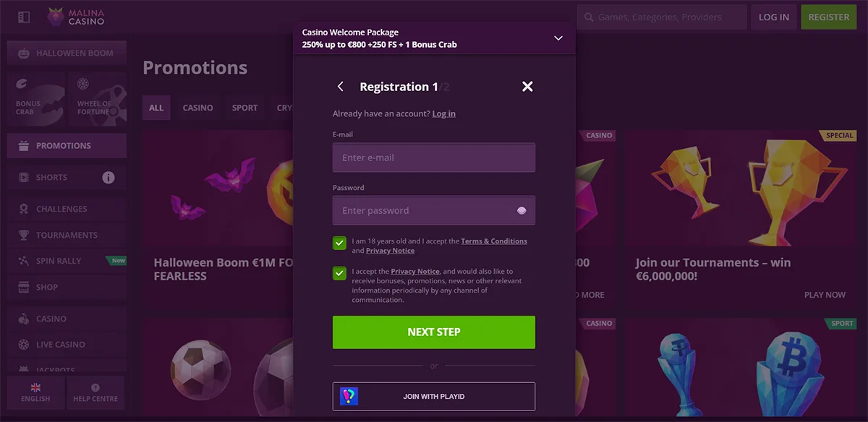
Task: Follow the Log in link
Action: tap(443, 114)
